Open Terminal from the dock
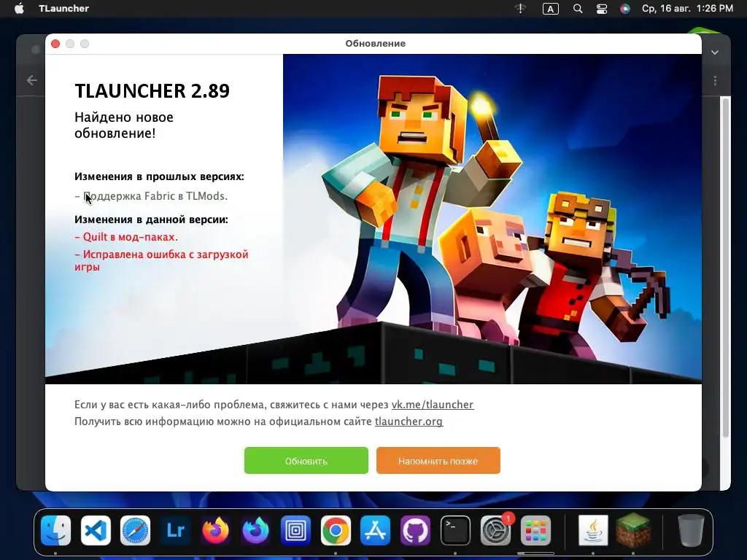This screenshot has width=747, height=560. [x=455, y=530]
